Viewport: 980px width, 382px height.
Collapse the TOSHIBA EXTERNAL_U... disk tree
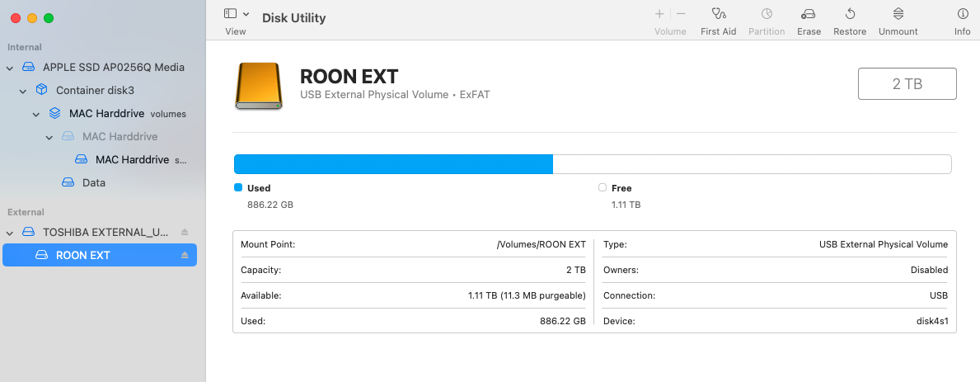[10, 233]
